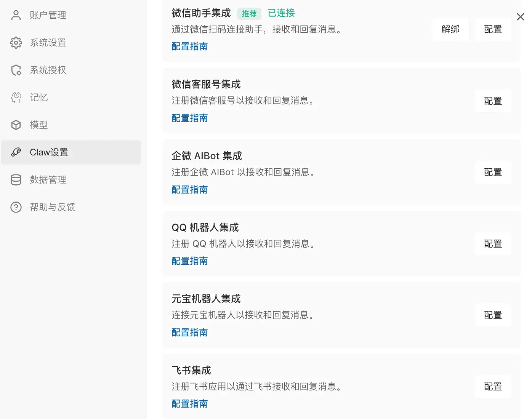Image resolution: width=532 pixels, height=419 pixels.
Task: Select Claw设置 in the sidebar
Action: (71, 152)
